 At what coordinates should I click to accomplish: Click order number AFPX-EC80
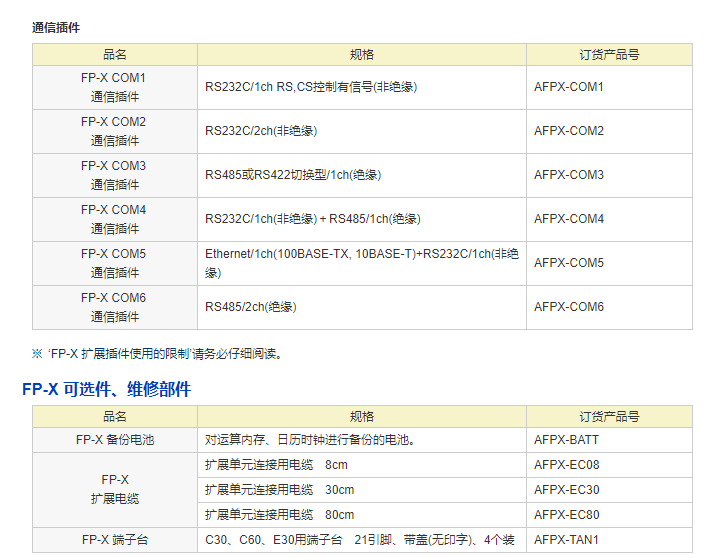[x=566, y=515]
